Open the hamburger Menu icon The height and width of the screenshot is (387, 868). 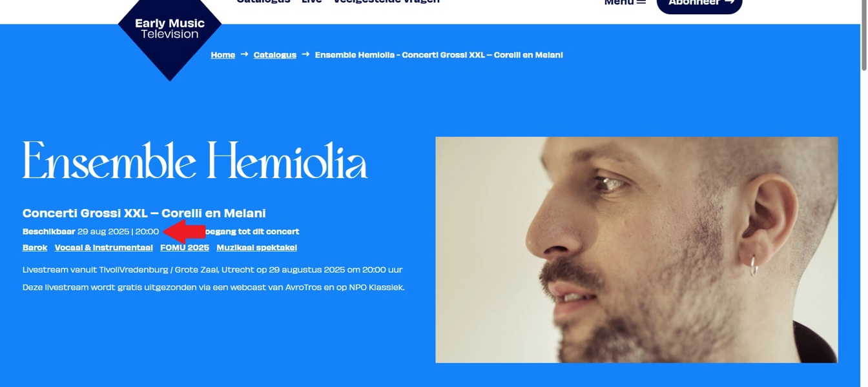(x=641, y=3)
